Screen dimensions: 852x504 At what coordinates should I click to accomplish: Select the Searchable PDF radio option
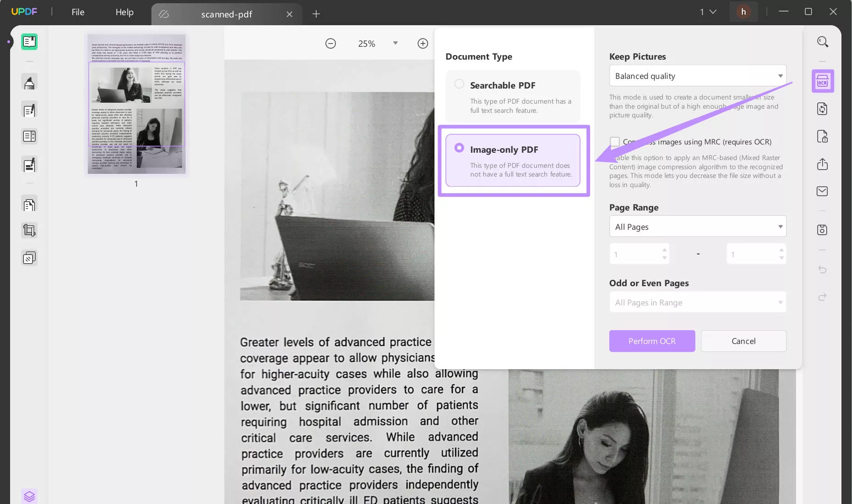459,84
